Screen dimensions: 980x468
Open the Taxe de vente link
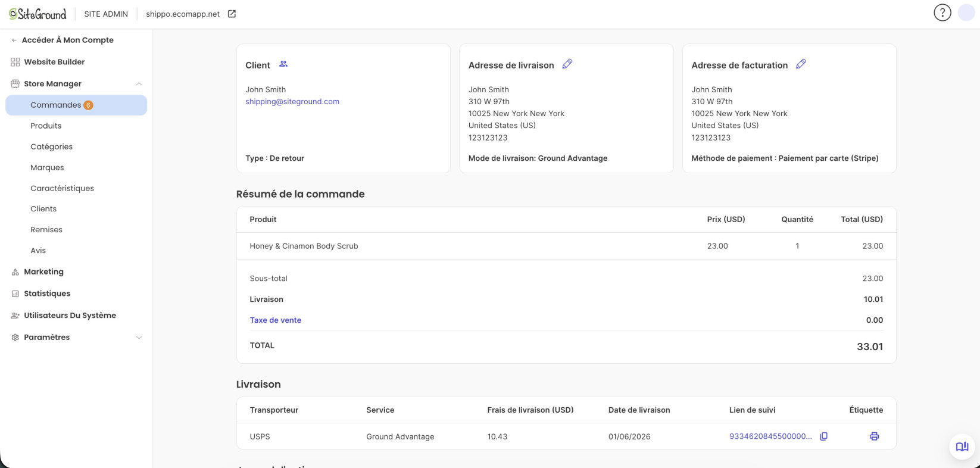click(x=276, y=320)
